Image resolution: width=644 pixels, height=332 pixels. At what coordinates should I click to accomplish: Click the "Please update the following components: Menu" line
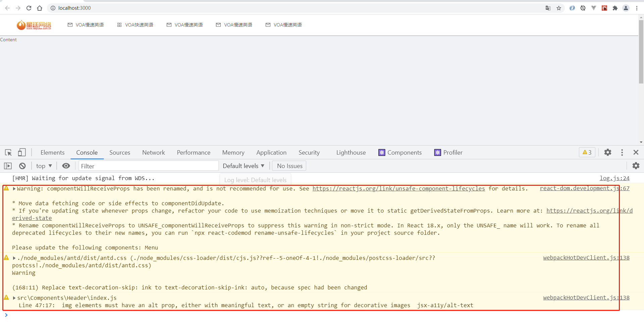click(85, 248)
